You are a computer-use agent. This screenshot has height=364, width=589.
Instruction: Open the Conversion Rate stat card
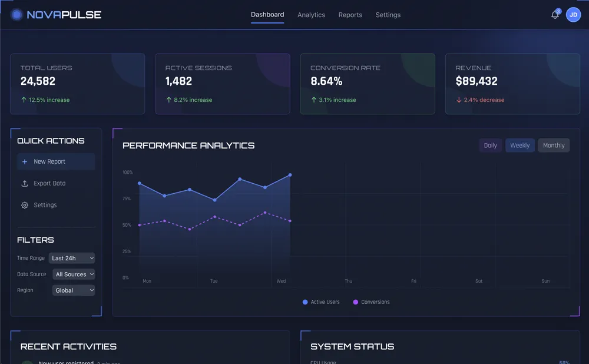(368, 84)
